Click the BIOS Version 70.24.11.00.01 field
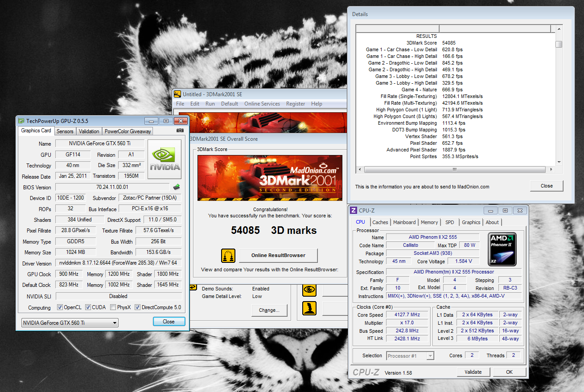 point(113,187)
